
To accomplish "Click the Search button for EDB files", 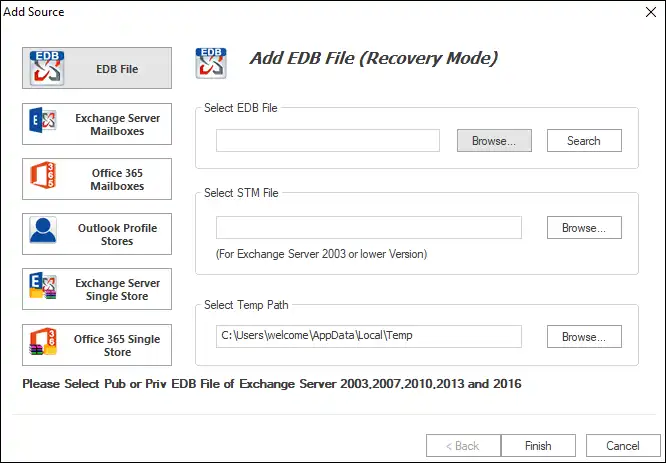I will (x=584, y=141).
